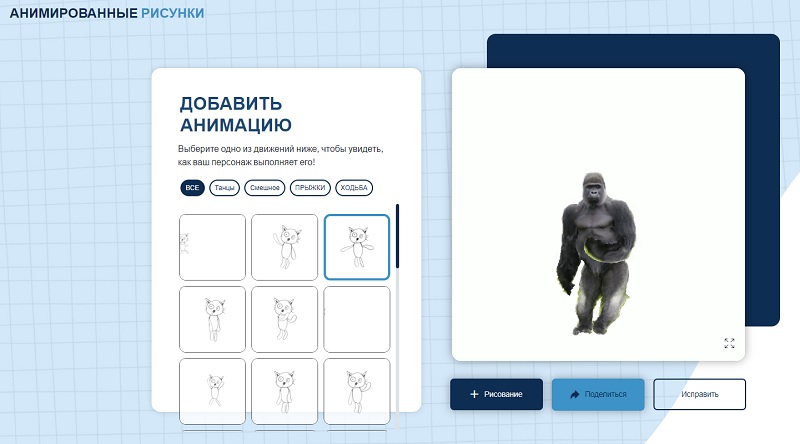Click the fullscreen expand icon in the preview
The width and height of the screenshot is (800, 444).
coord(729,343)
